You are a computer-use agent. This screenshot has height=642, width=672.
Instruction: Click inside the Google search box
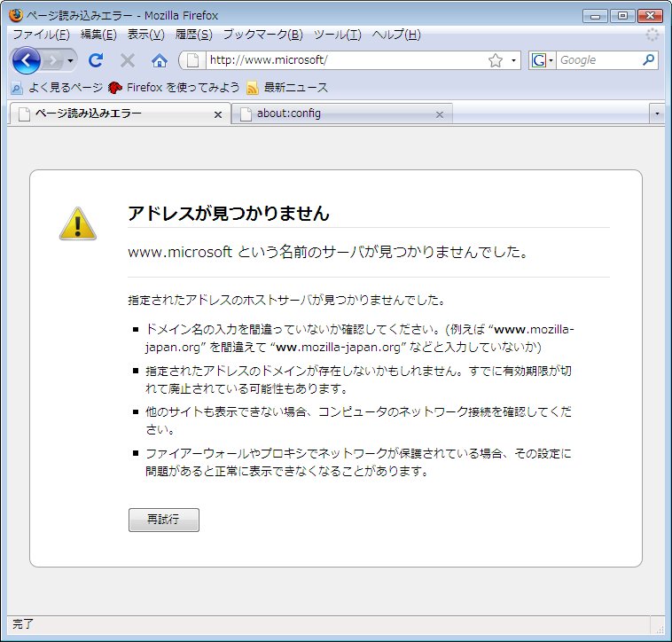(x=598, y=60)
